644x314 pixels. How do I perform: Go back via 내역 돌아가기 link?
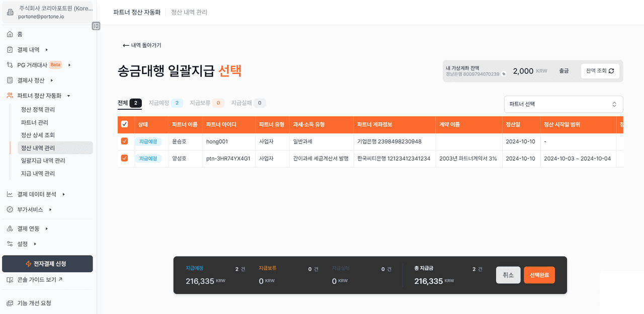pos(142,45)
